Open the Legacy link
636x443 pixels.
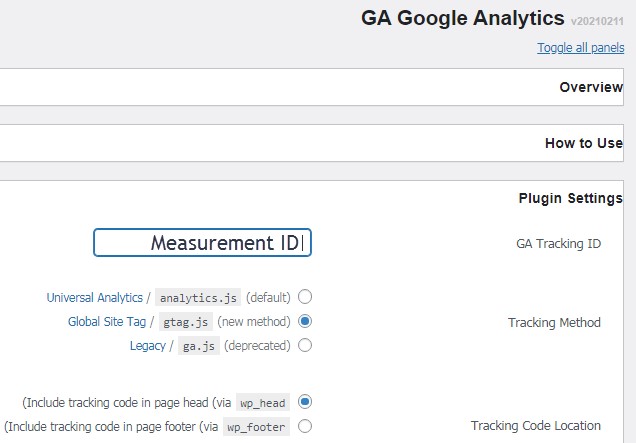pyautogui.click(x=147, y=346)
